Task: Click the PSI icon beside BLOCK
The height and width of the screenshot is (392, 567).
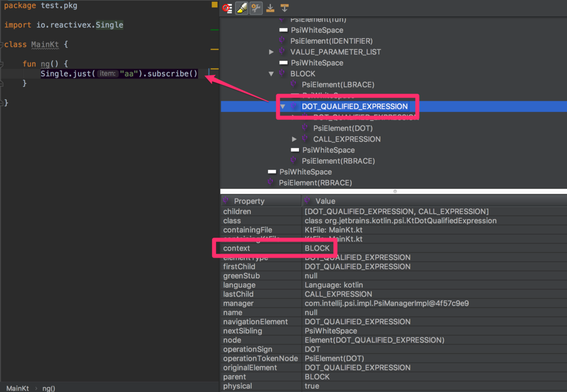Action: [x=282, y=73]
